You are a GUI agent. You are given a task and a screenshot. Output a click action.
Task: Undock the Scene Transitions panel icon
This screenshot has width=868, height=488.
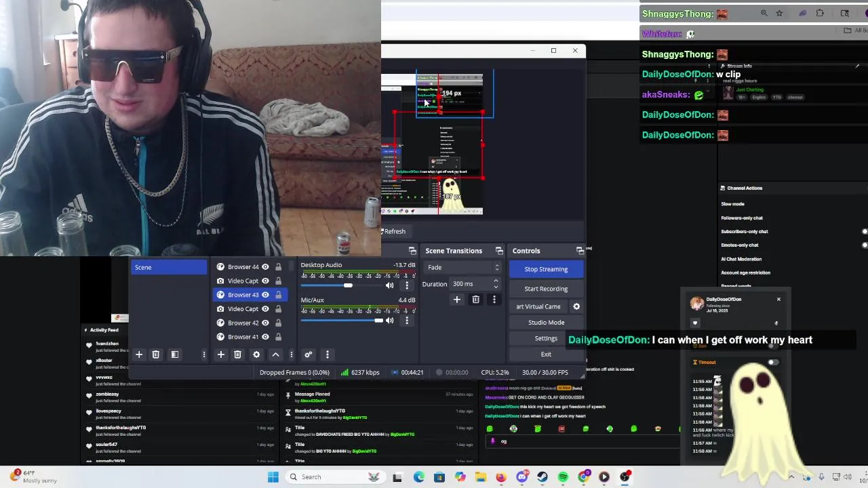tap(499, 251)
